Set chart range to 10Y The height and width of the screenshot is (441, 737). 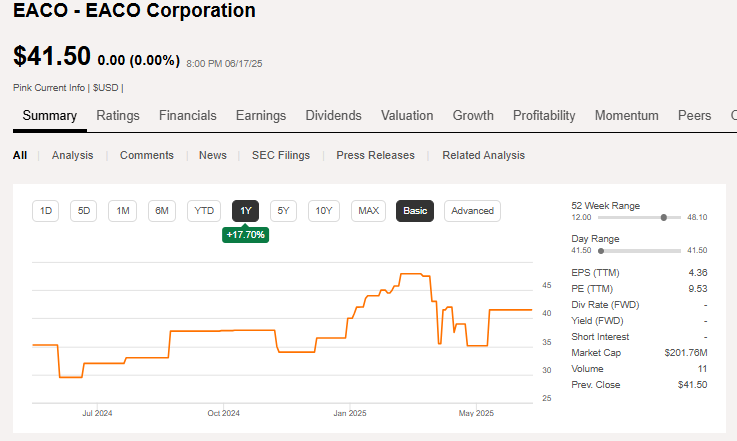coord(324,211)
